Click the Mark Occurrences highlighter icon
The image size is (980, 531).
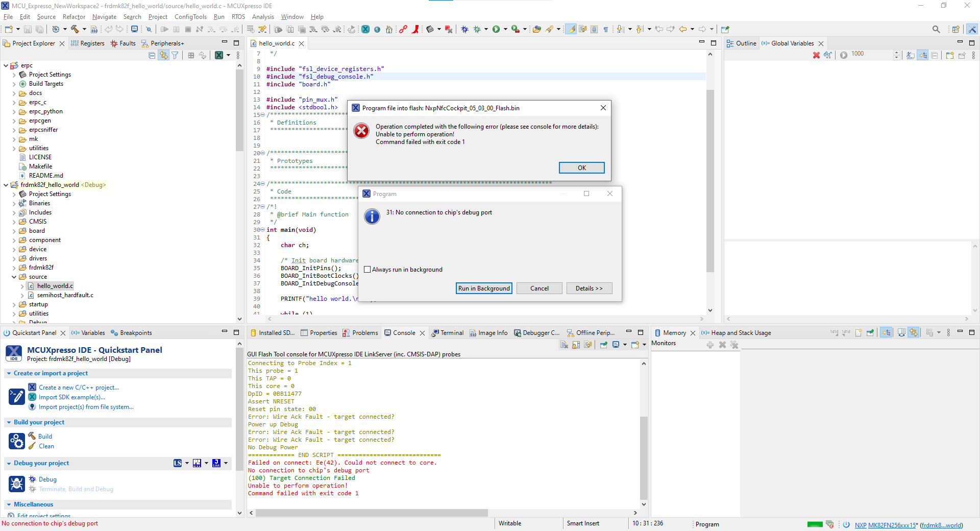coord(571,29)
